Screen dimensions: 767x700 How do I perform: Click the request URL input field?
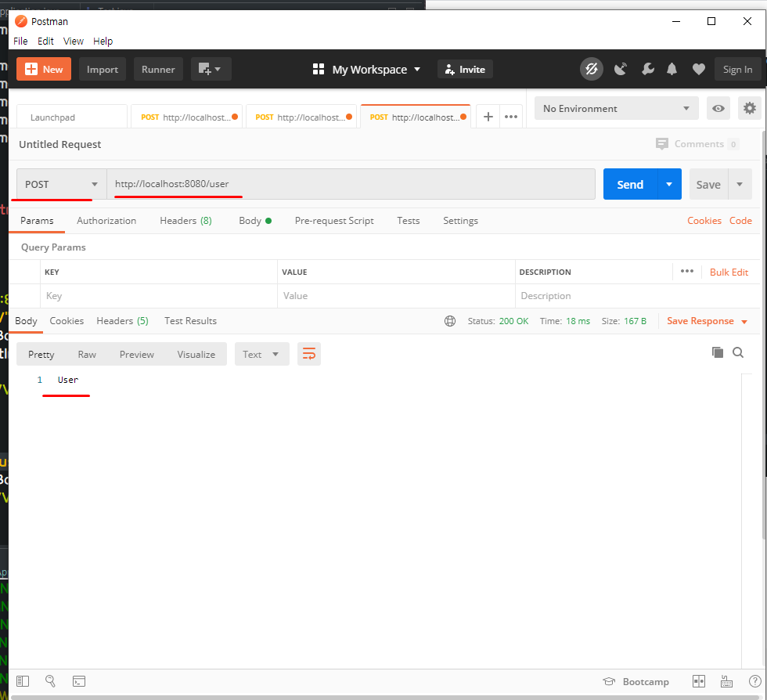click(x=351, y=184)
